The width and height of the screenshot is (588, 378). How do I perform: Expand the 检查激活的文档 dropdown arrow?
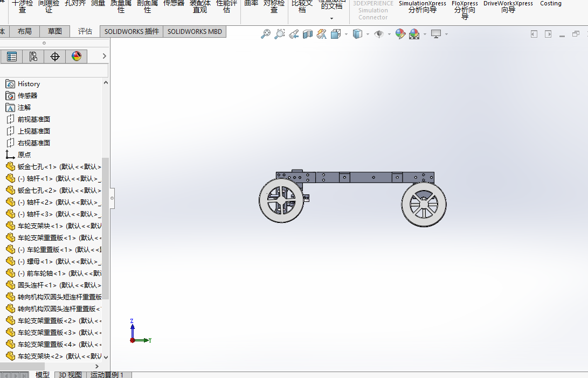pyautogui.click(x=331, y=18)
